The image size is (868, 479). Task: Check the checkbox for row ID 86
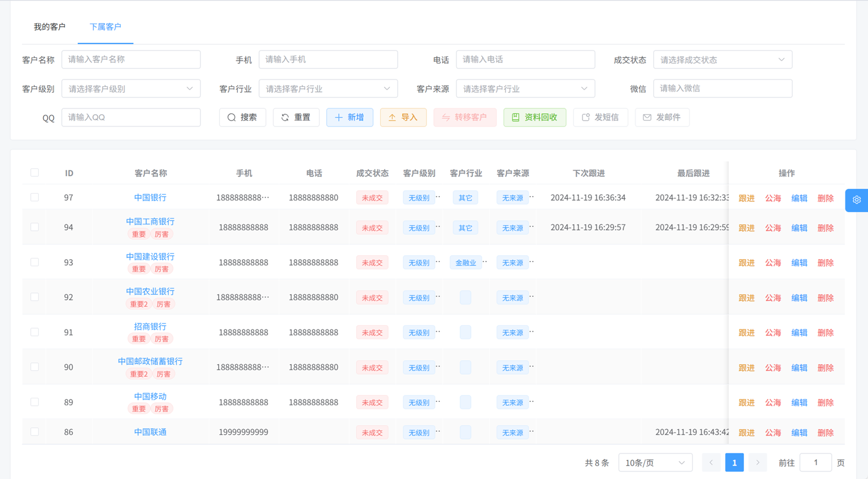[35, 432]
